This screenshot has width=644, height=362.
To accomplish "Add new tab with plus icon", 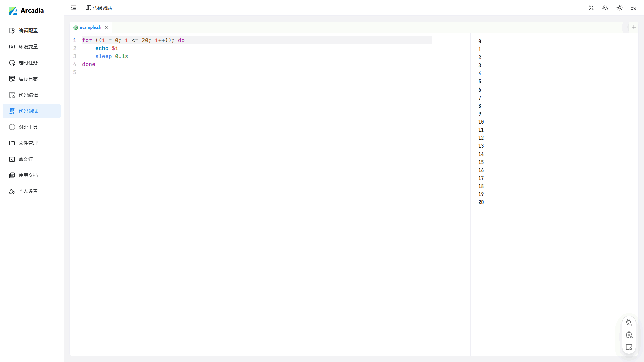I will point(634,27).
